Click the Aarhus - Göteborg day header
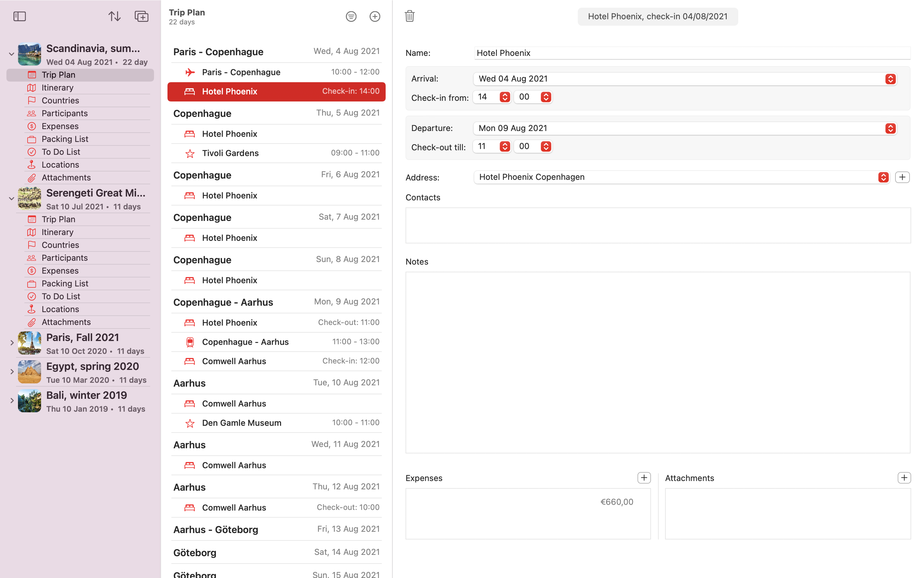The height and width of the screenshot is (578, 924). (x=277, y=530)
